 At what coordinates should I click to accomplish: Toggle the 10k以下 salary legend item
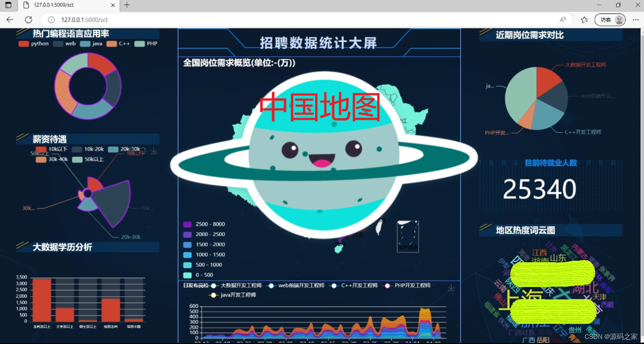tap(52, 149)
